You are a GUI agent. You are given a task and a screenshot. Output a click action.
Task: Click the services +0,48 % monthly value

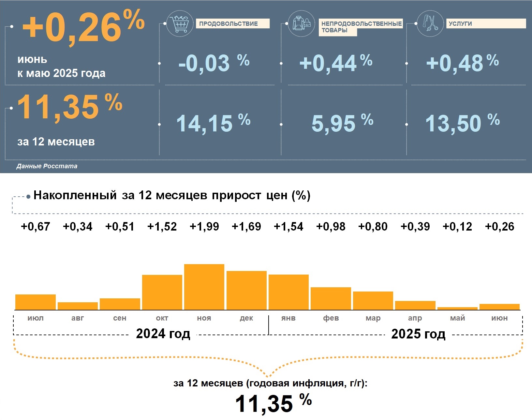point(462,63)
